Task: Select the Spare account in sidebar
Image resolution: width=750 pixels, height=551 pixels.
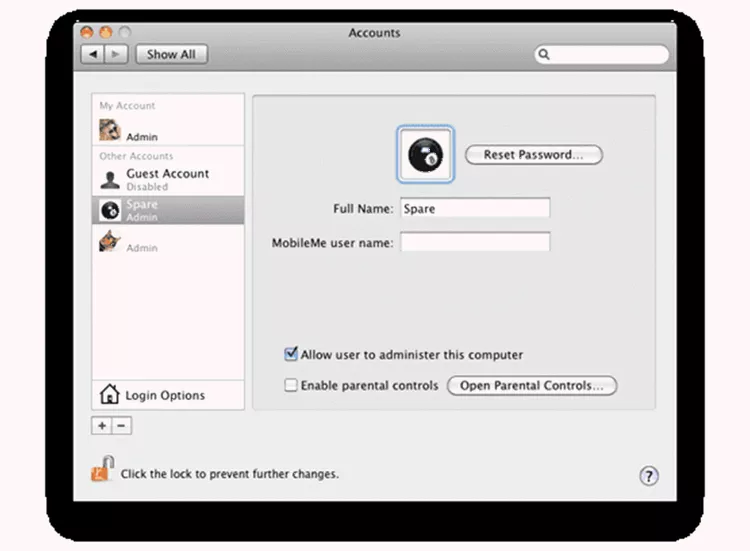Action: tap(167, 210)
